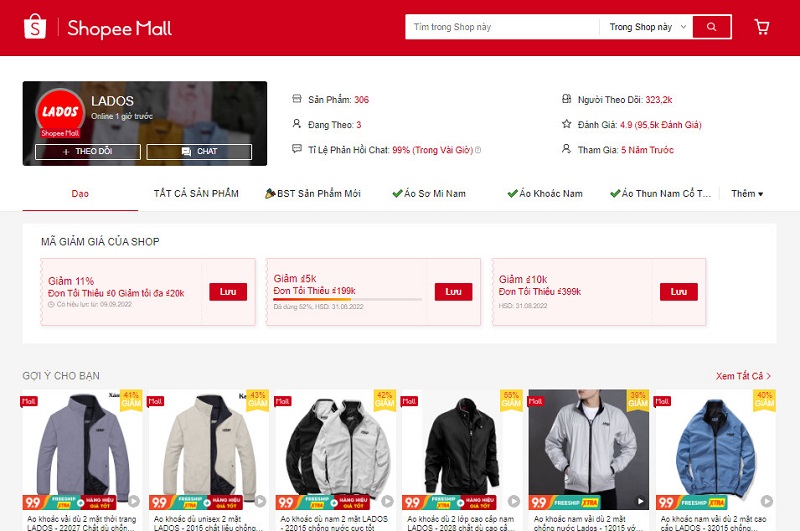Image resolution: width=800 pixels, height=531 pixels.
Task: Click the red search magnifier button
Action: pyautogui.click(x=712, y=27)
